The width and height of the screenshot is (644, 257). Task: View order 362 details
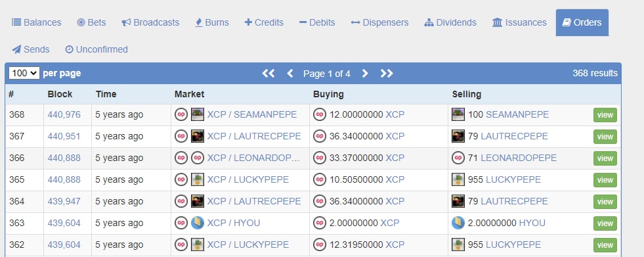pyautogui.click(x=605, y=245)
